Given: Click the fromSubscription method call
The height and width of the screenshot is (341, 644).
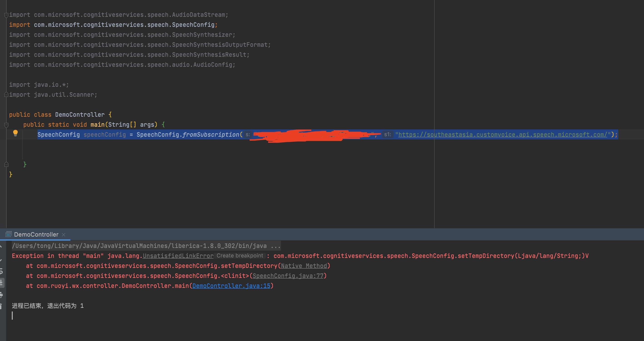Looking at the screenshot, I should pyautogui.click(x=211, y=134).
